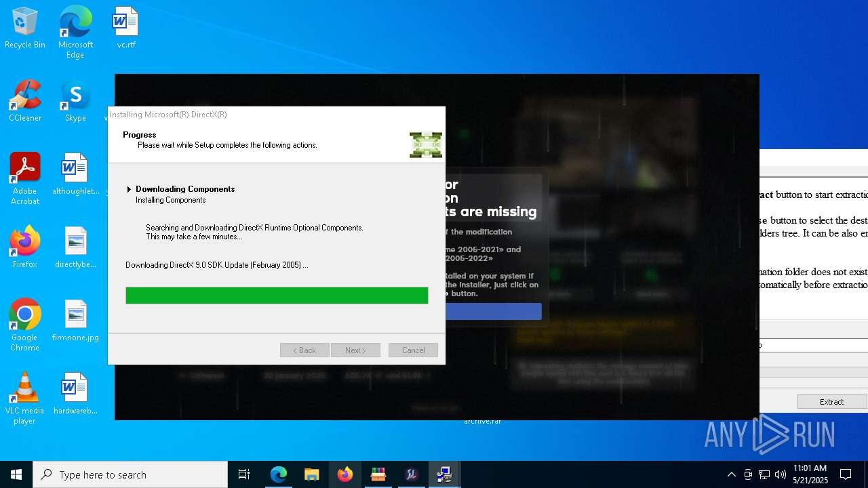Image resolution: width=868 pixels, height=488 pixels.
Task: Open VLC media player desktop shortcut
Action: tap(25, 399)
